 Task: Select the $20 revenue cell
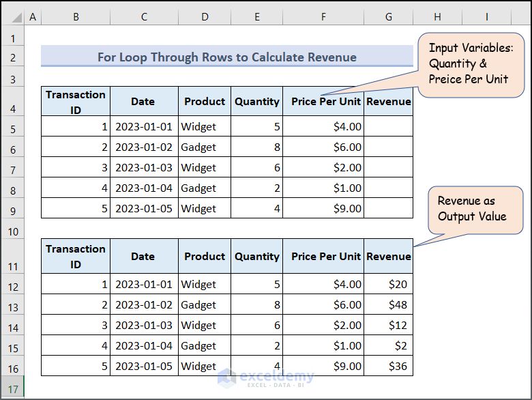[388, 284]
